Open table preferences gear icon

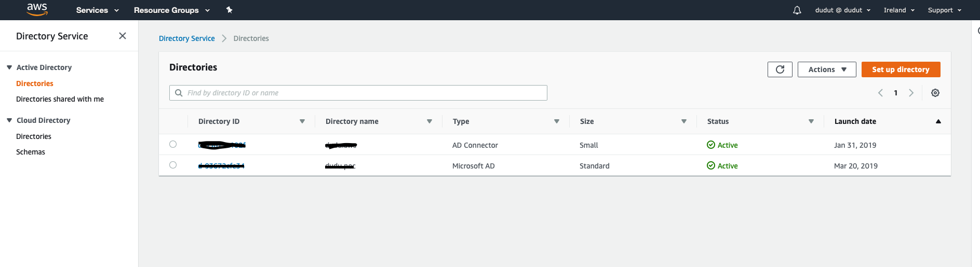935,93
